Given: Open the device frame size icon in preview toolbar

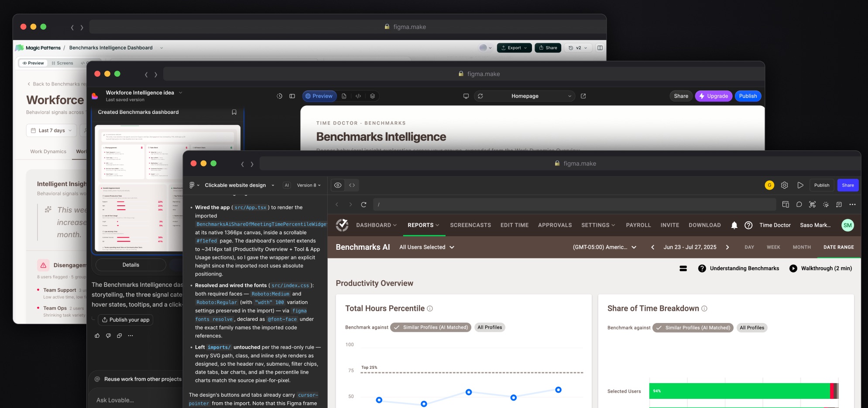Looking at the screenshot, I should tap(786, 204).
